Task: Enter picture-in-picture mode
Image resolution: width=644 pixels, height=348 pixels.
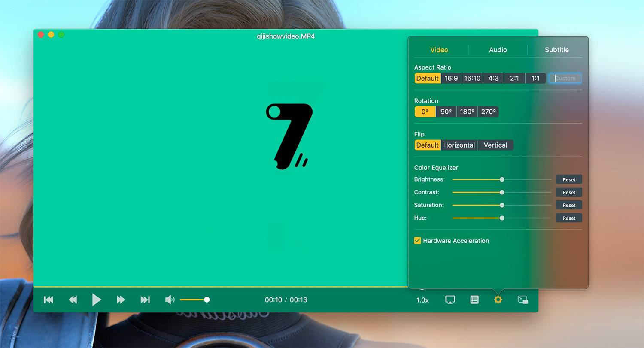Action: pos(522,300)
